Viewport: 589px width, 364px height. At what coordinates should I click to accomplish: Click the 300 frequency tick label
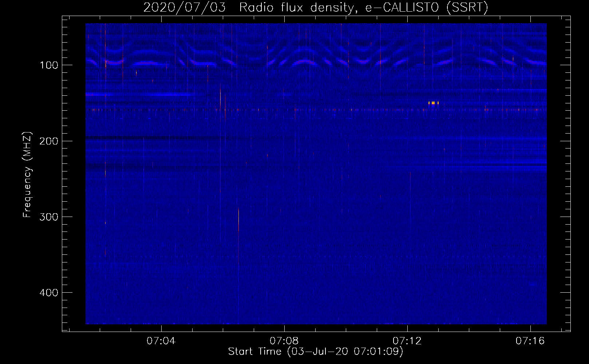[x=49, y=217]
